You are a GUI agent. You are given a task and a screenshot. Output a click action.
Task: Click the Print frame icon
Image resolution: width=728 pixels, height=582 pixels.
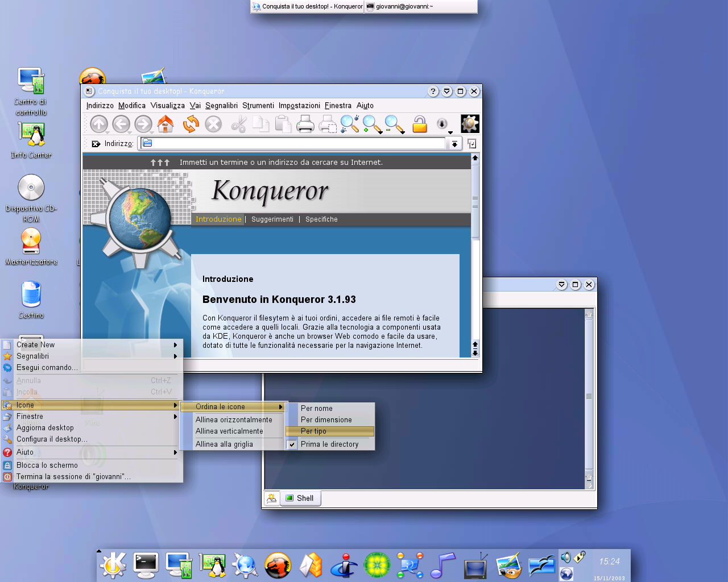pyautogui.click(x=328, y=124)
